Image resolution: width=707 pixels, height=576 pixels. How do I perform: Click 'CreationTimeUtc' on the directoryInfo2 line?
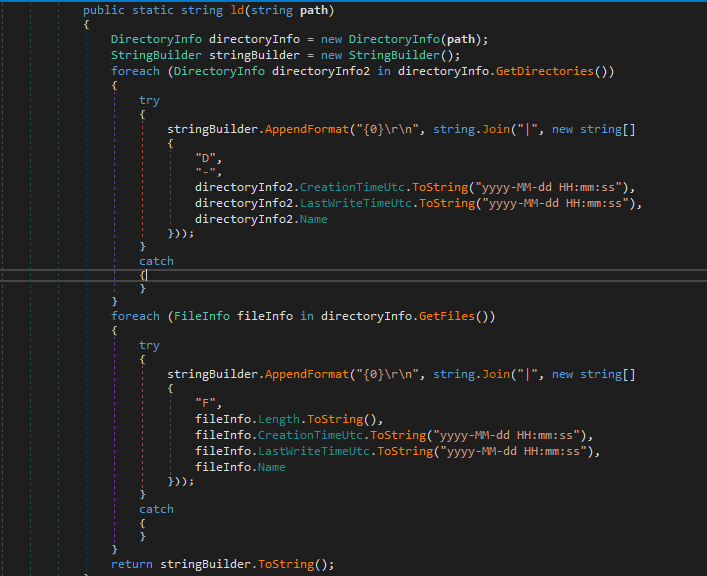click(x=352, y=187)
